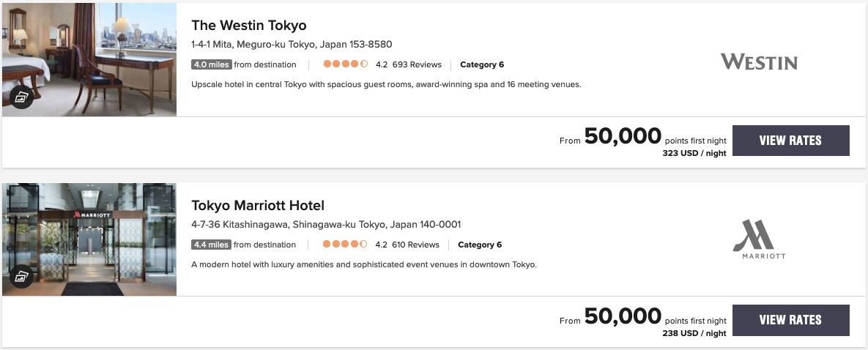Click the Westin Tokyo star rating circles
Screen dimensions: 868x350
click(346, 64)
